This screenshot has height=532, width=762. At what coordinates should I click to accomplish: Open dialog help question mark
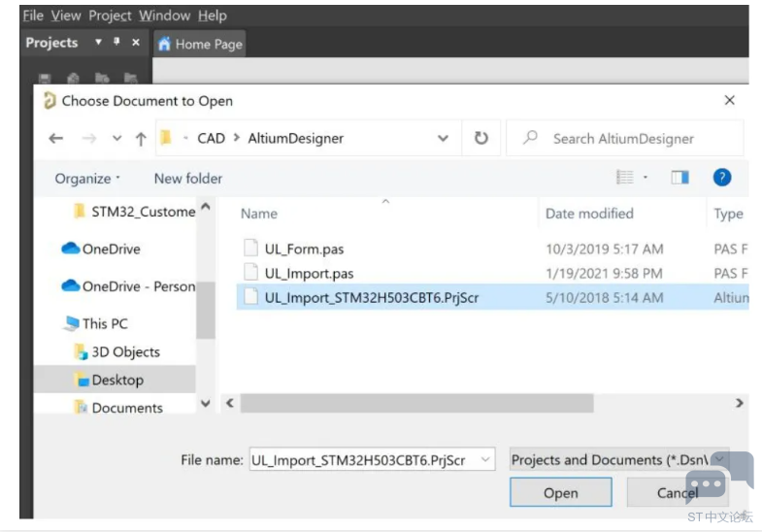coord(722,178)
